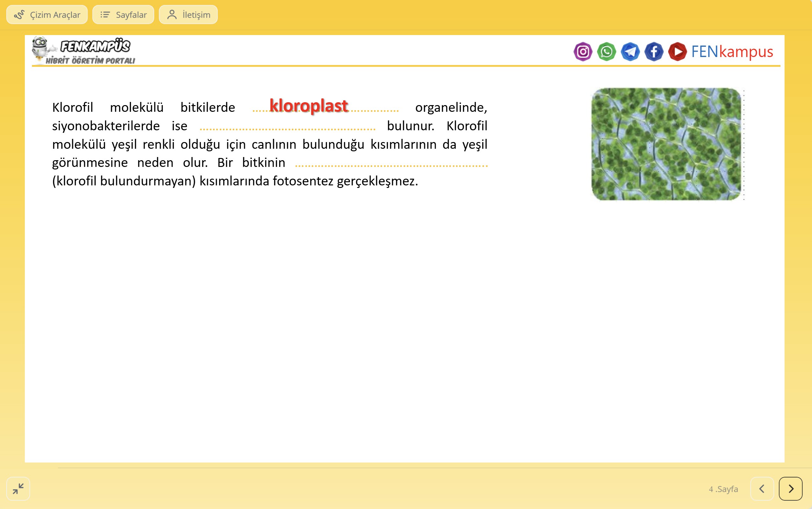Open the Sayfalar pages list

(123, 15)
